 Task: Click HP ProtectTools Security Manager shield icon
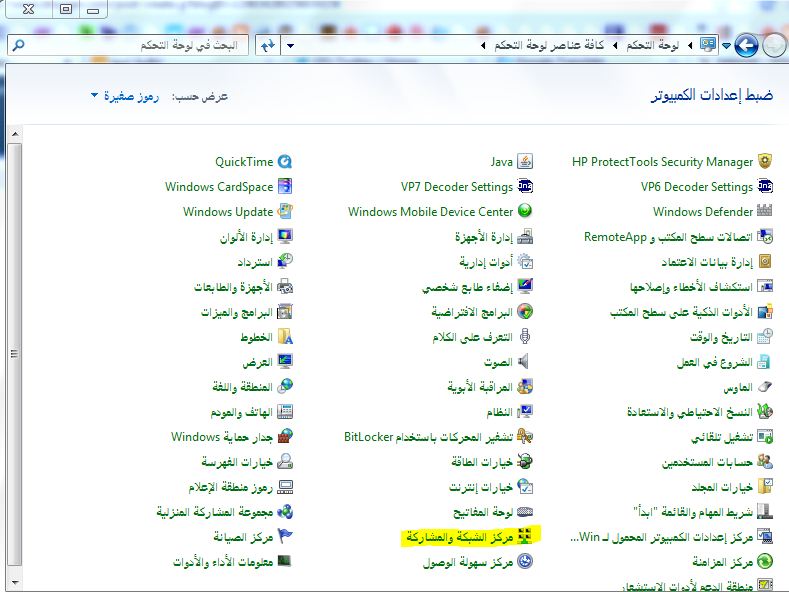[765, 162]
